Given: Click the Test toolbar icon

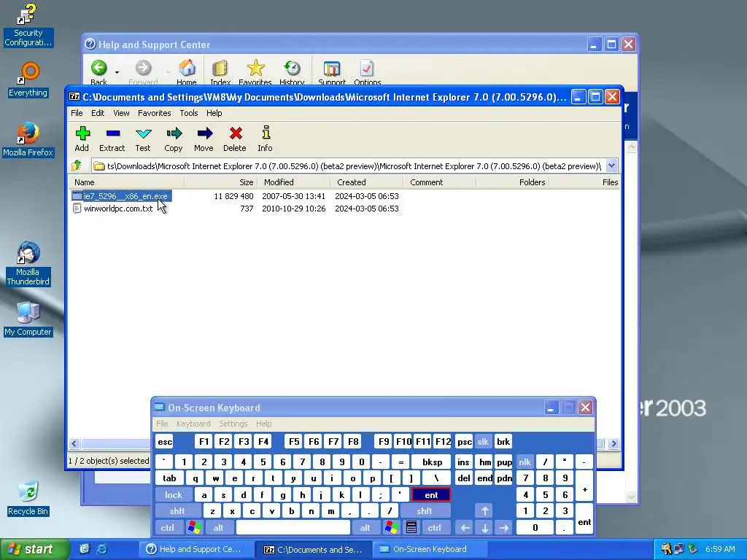Looking at the screenshot, I should [142, 139].
